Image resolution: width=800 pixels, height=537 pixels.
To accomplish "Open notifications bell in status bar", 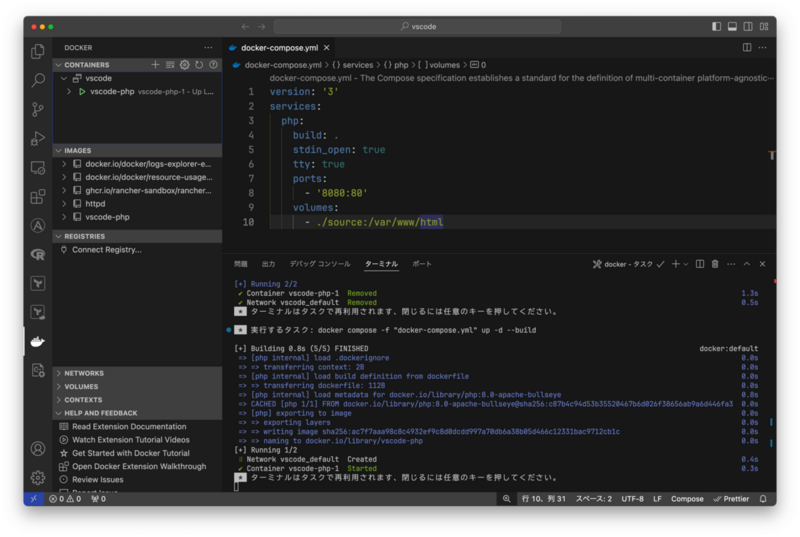I will coord(763,499).
